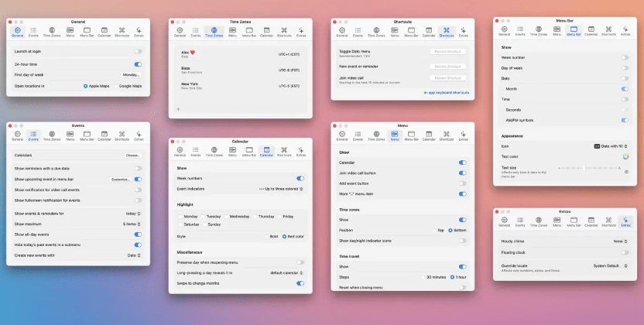Click Time Zones icon in the Events window
Image resolution: width=644 pixels, height=325 pixels.
tap(51, 136)
